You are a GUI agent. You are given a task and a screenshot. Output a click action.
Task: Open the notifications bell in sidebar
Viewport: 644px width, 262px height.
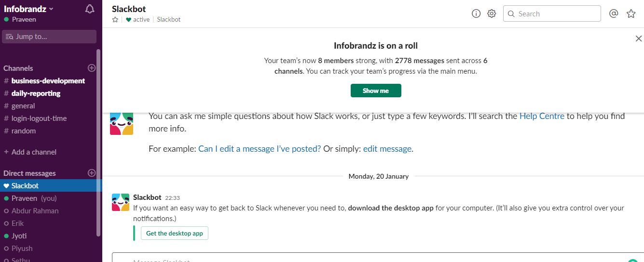click(x=90, y=9)
